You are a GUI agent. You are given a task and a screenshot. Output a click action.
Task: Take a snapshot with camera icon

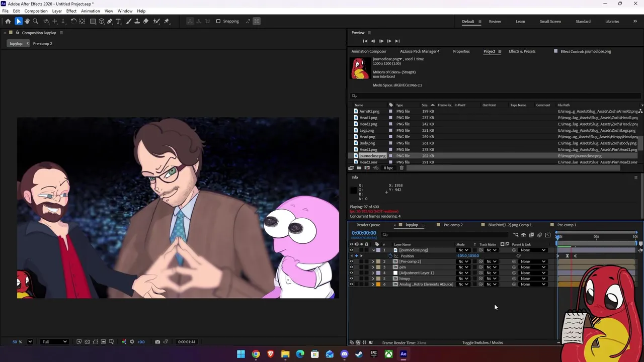click(x=157, y=342)
